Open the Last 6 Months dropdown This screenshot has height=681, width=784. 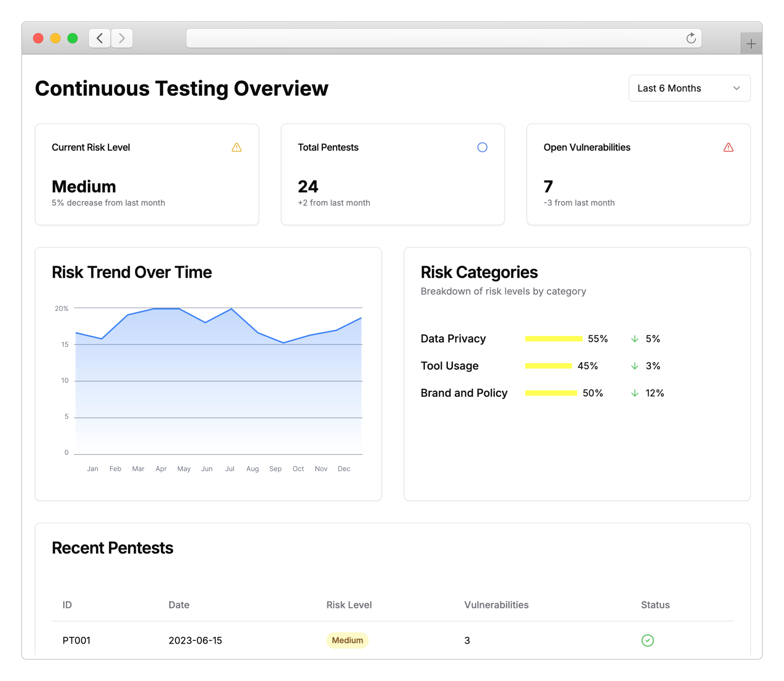coord(689,88)
